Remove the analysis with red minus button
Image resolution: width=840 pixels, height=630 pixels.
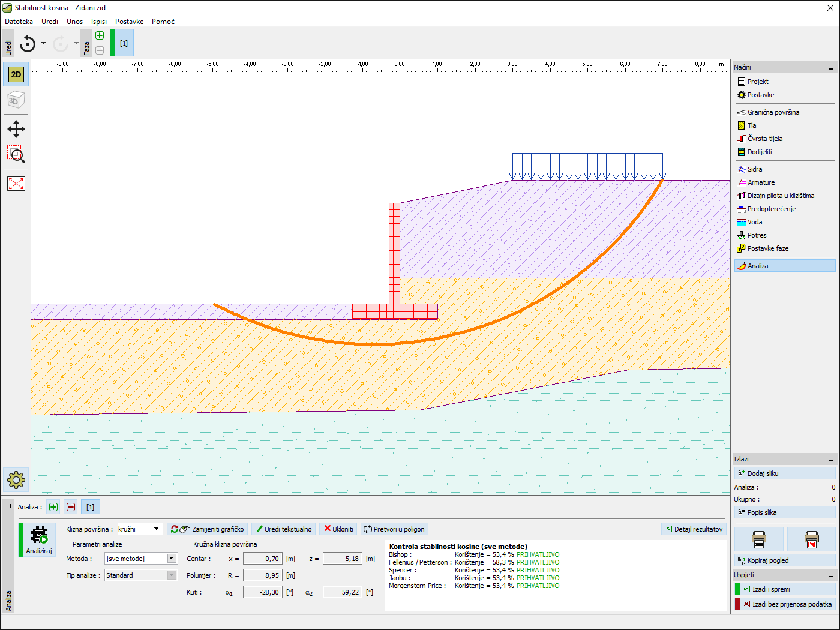tap(71, 507)
